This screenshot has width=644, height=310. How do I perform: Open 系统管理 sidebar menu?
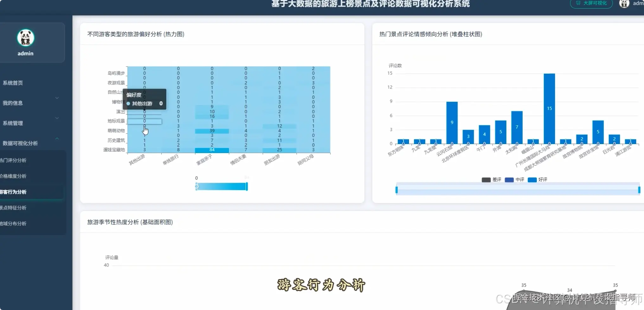click(x=13, y=123)
